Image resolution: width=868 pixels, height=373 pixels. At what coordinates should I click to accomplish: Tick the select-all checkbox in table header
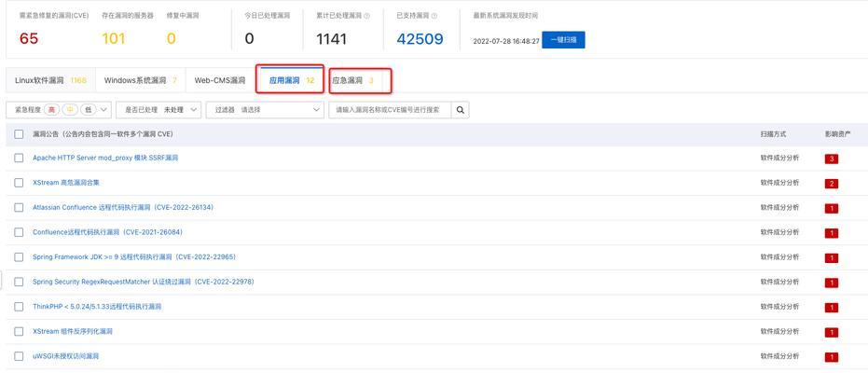coord(19,134)
